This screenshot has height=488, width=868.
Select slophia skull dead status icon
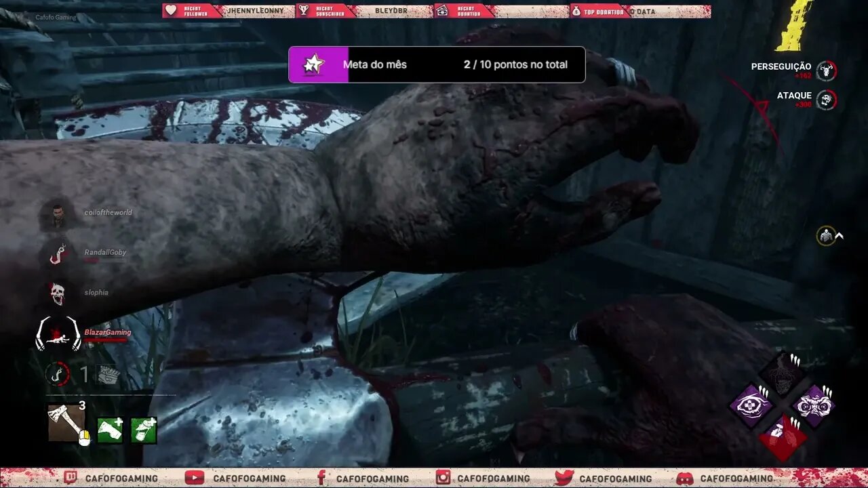click(57, 293)
